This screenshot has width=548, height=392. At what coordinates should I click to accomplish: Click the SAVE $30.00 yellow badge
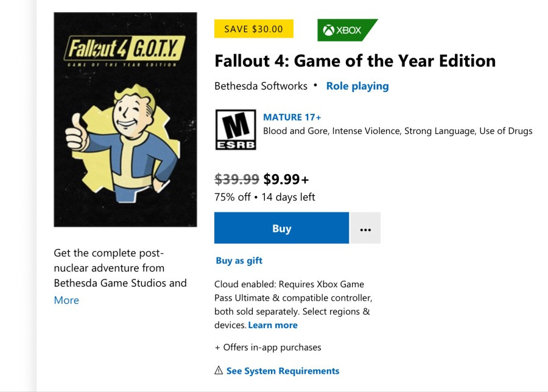point(254,29)
